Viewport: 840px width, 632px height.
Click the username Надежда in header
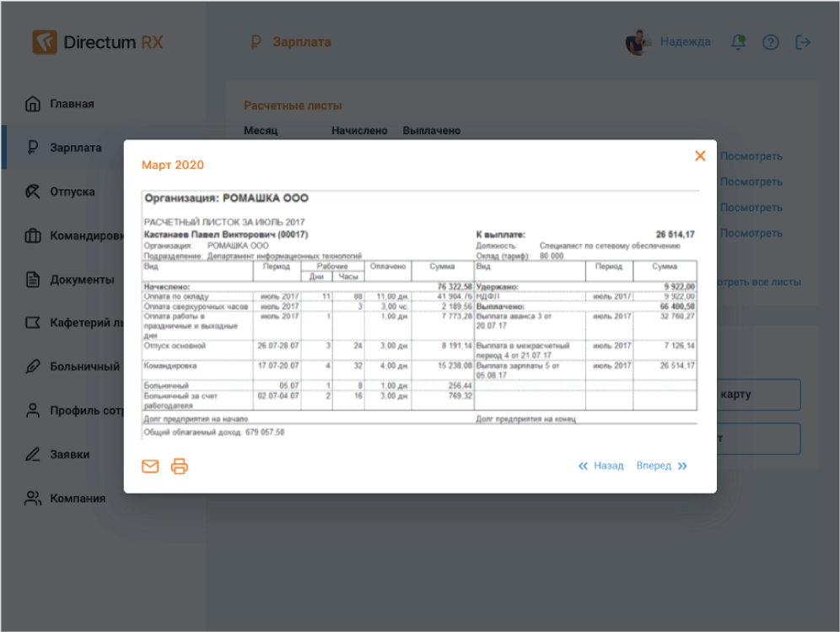(685, 42)
